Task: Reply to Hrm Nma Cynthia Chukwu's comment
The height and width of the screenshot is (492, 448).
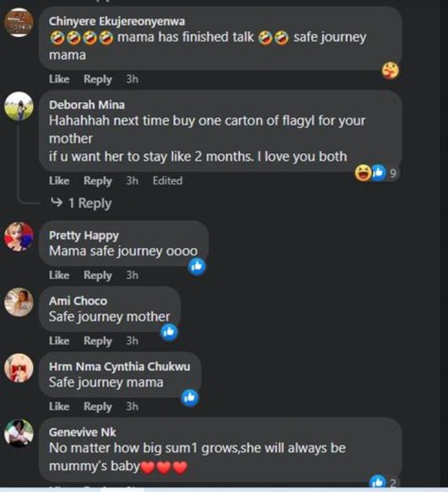Action: (x=98, y=406)
